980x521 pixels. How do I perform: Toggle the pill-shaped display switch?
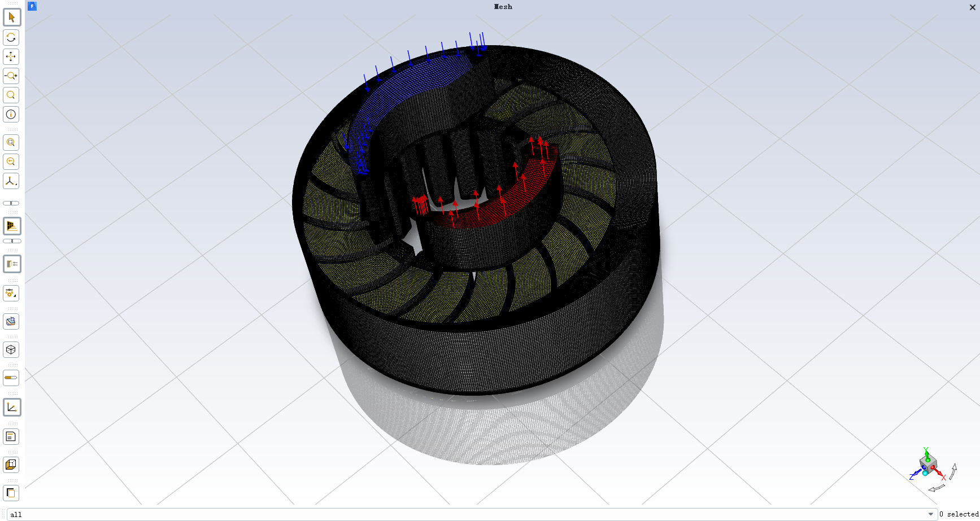[11, 378]
